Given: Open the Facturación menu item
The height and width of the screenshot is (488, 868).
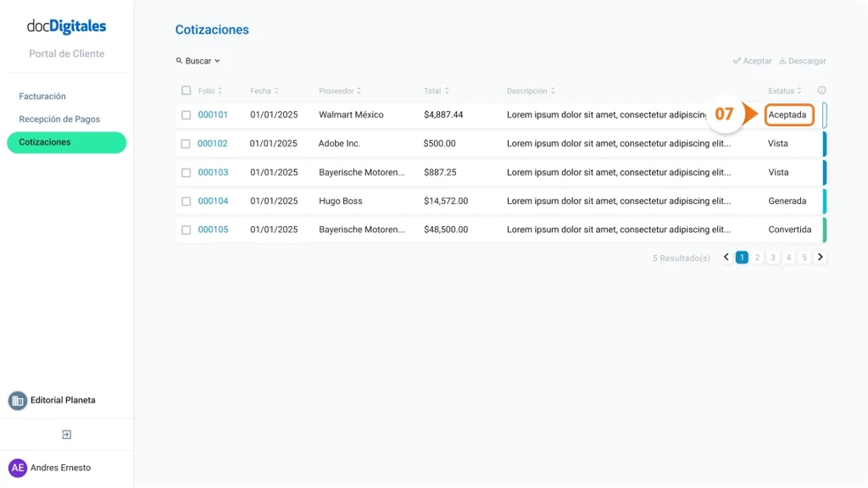Looking at the screenshot, I should click(x=42, y=96).
